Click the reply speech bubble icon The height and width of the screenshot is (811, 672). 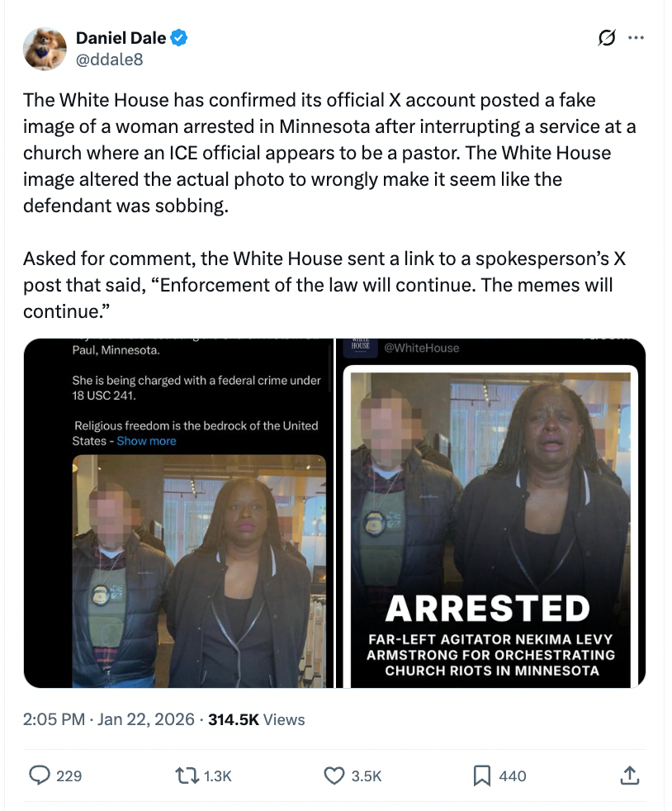[40, 775]
